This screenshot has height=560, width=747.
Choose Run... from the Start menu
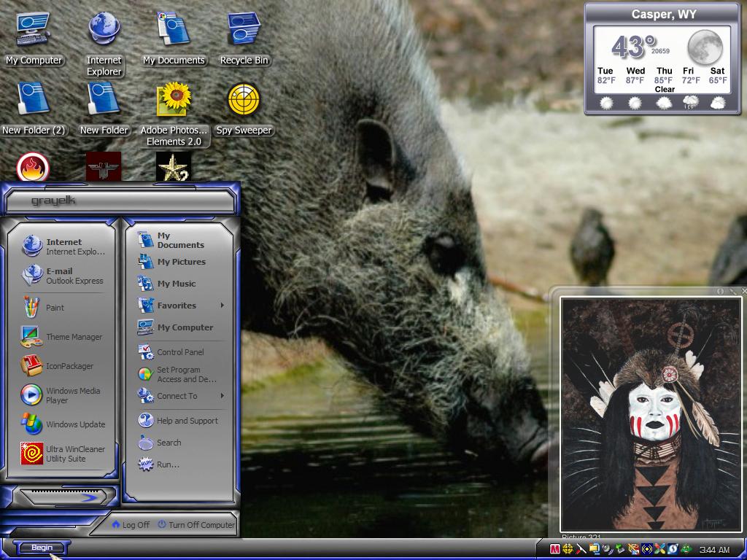181,464
